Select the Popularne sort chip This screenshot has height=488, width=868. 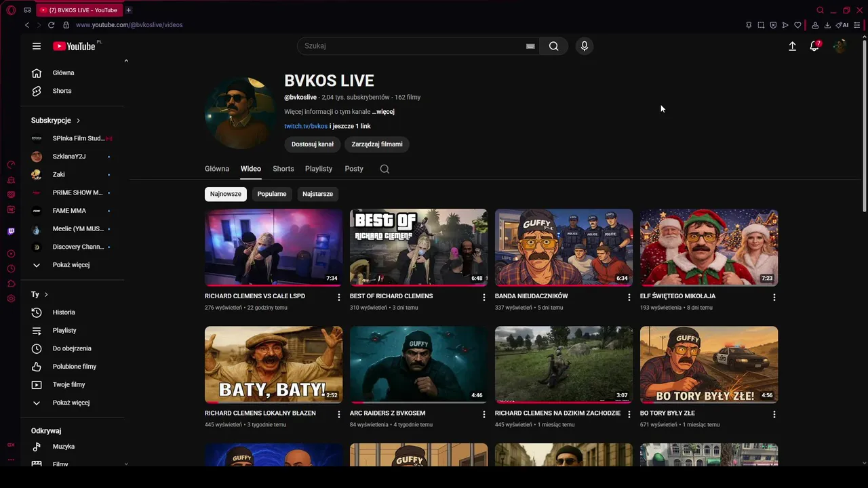coord(272,194)
